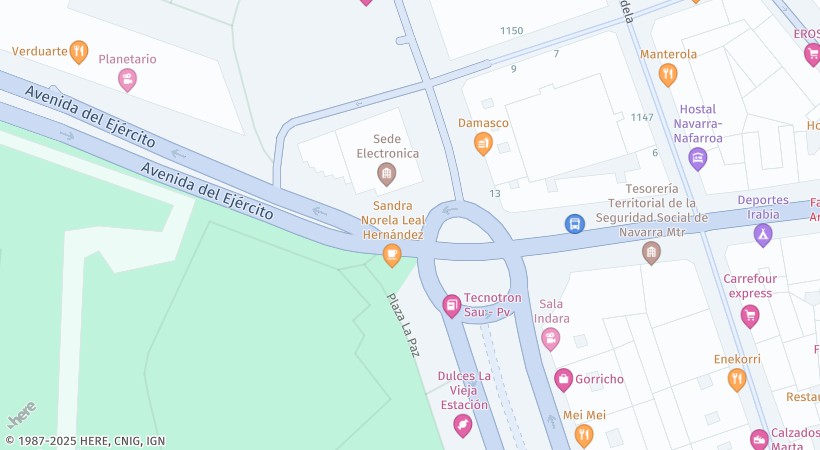Open the HERE logo link
Image resolution: width=820 pixels, height=450 pixels.
(x=22, y=415)
